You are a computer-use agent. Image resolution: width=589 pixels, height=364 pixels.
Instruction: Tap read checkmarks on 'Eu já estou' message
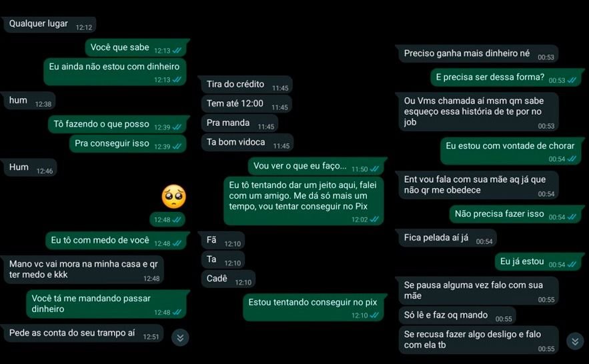pyautogui.click(x=572, y=265)
